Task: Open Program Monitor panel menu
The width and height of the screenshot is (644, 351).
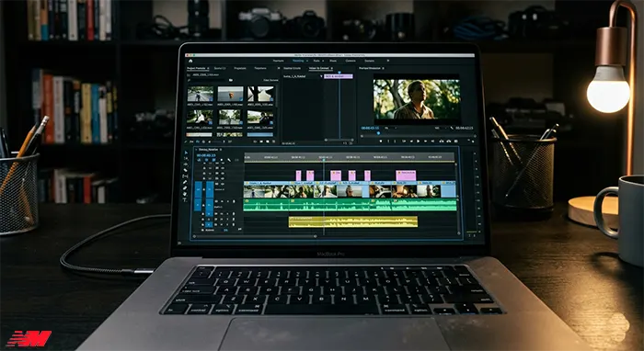Action: tap(384, 68)
